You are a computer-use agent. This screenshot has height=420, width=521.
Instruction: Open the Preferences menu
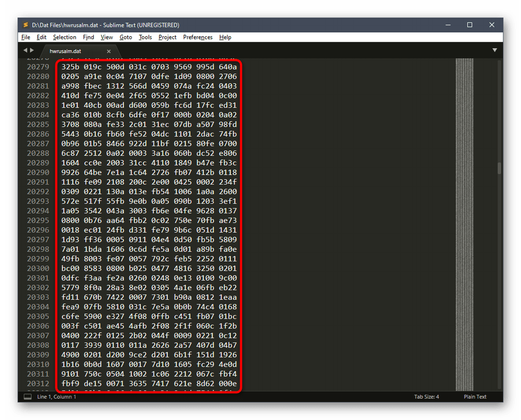point(197,37)
